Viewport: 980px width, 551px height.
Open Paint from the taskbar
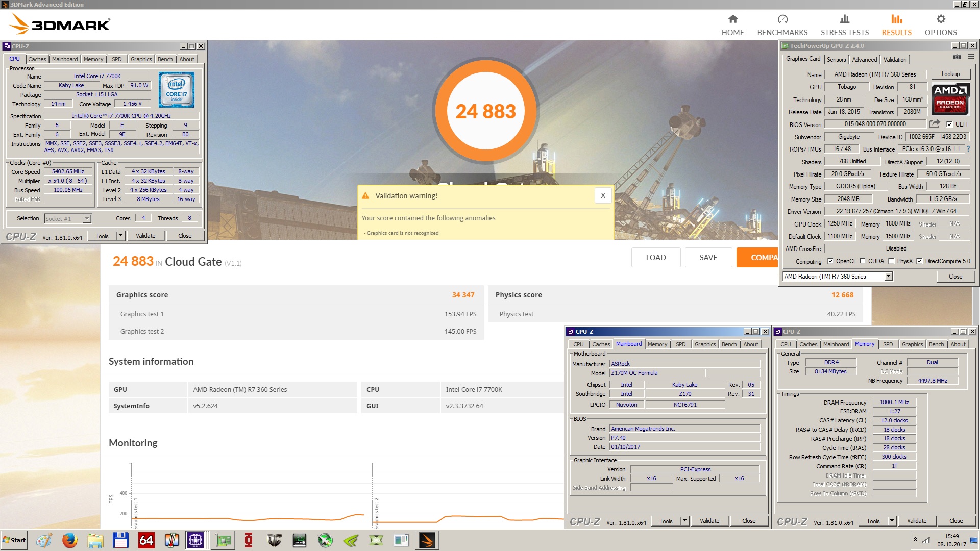click(x=44, y=540)
